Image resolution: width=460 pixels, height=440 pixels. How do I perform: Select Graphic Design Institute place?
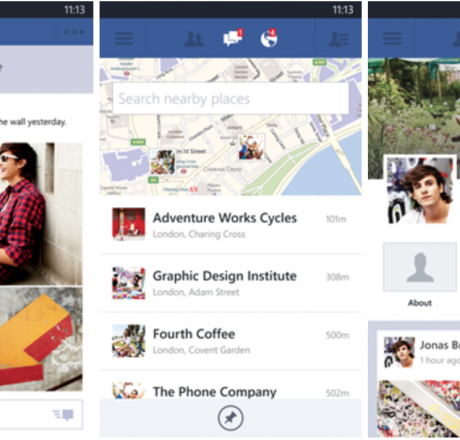point(231,283)
